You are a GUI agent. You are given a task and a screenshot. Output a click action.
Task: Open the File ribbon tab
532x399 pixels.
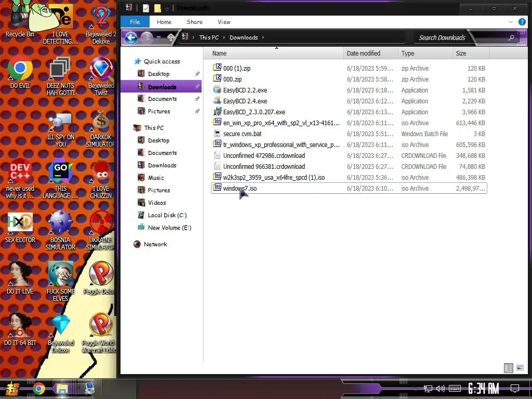click(135, 22)
